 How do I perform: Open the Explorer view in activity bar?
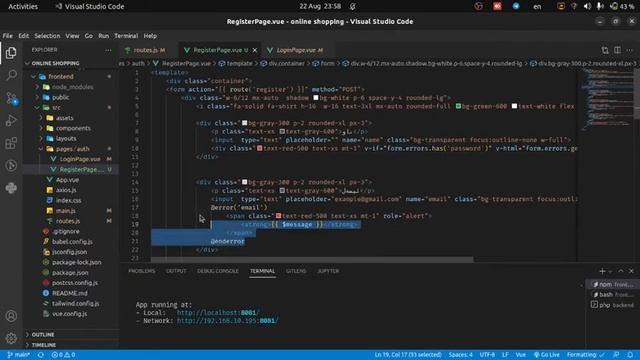pyautogui.click(x=11, y=53)
